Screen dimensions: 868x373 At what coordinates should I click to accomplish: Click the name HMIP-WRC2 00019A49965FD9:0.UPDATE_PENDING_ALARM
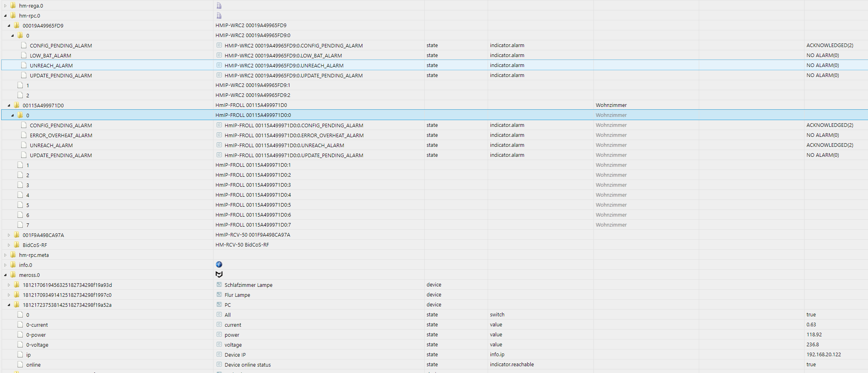click(294, 75)
